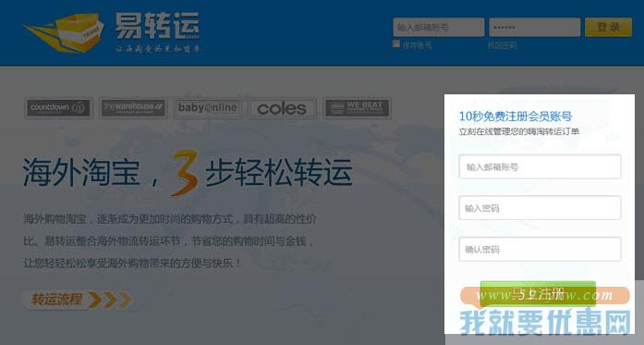The height and width of the screenshot is (345, 644).
Task: Click the yellow 登录 login button
Action: pos(608,27)
